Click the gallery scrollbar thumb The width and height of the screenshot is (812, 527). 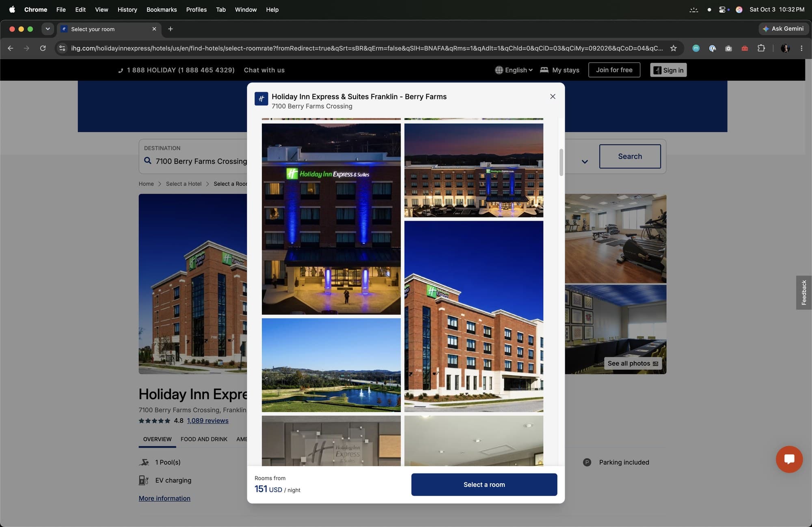pyautogui.click(x=561, y=162)
